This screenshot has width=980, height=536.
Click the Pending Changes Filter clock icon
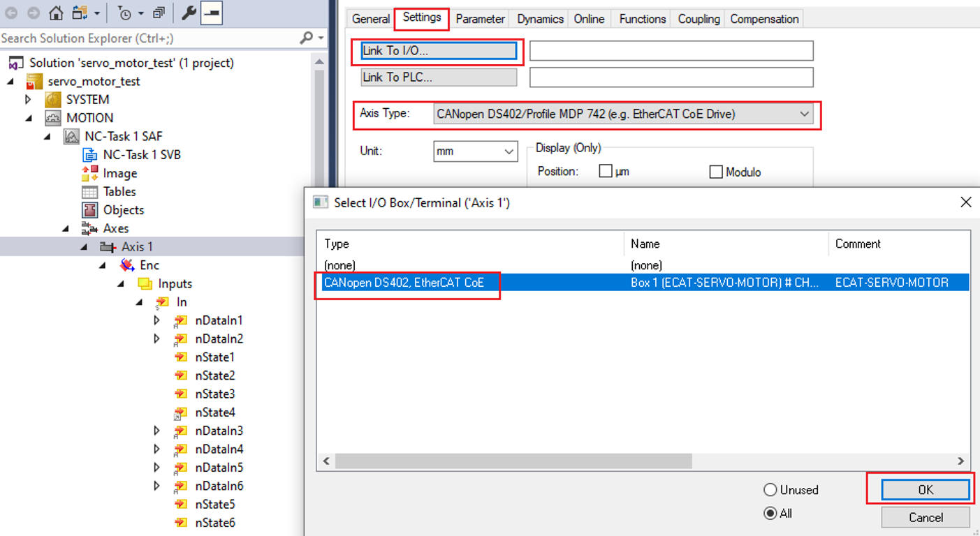tap(125, 13)
